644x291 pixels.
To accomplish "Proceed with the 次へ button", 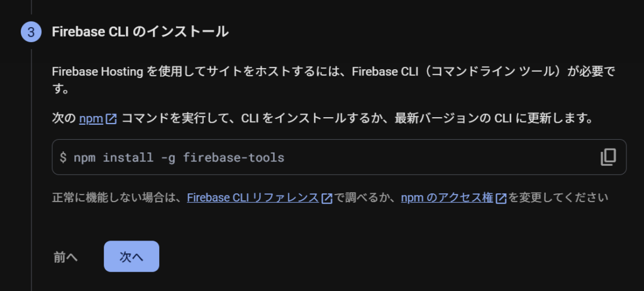I will click(x=131, y=256).
